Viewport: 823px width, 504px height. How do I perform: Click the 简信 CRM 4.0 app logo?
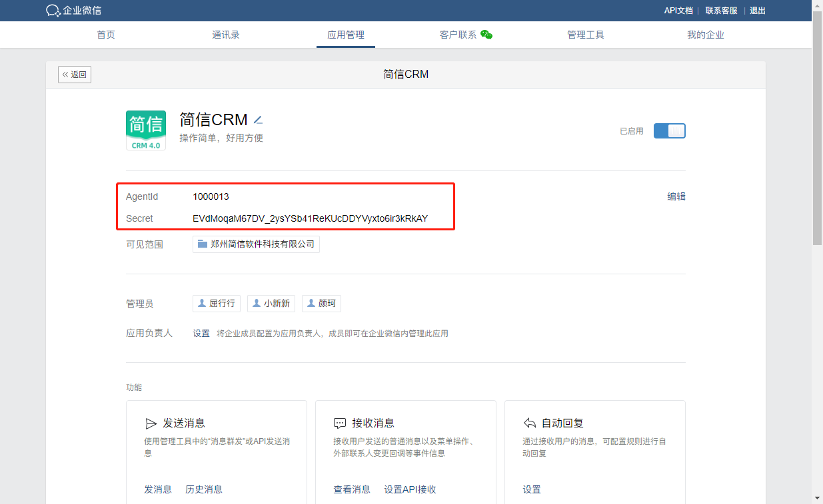pyautogui.click(x=146, y=130)
